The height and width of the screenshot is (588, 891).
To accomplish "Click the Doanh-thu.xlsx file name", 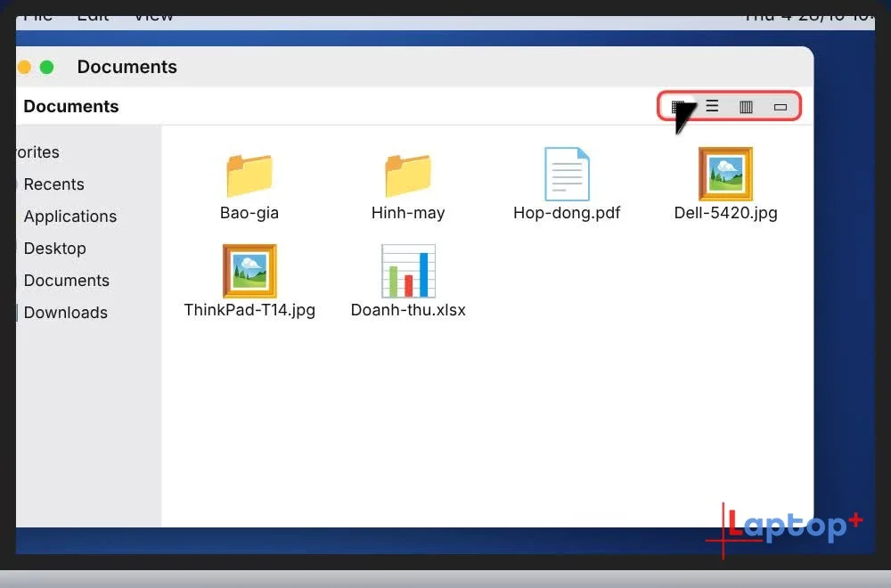I will tap(408, 310).
